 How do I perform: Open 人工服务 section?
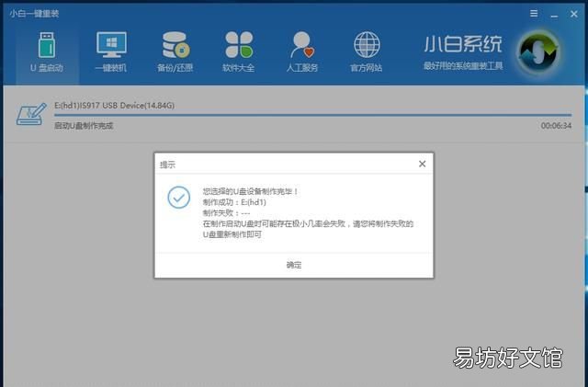[302, 52]
